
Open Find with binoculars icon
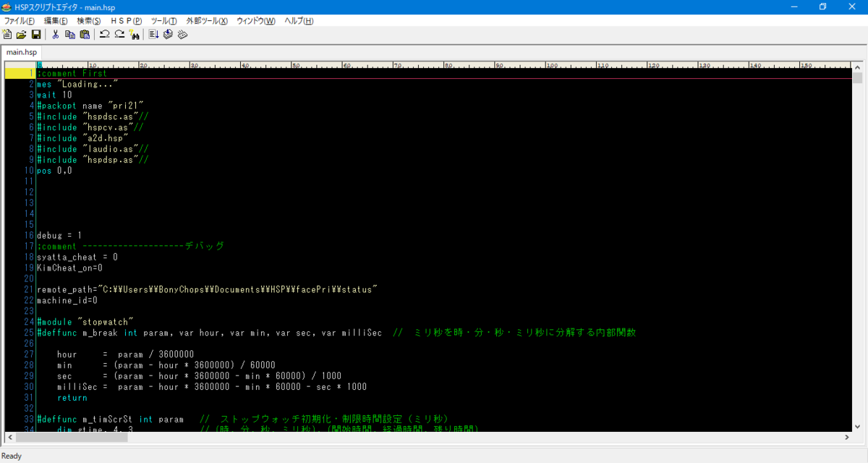coord(134,34)
